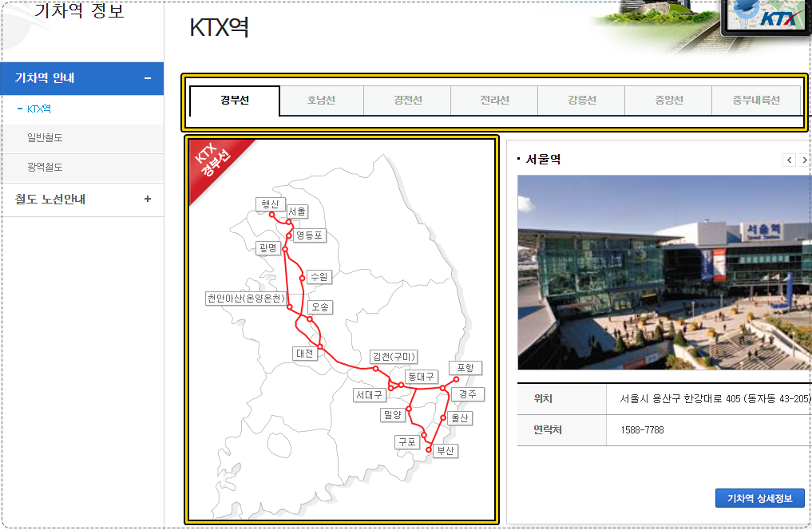812x530 pixels.
Task: Select 김천(구미) station on map
Action: [394, 357]
